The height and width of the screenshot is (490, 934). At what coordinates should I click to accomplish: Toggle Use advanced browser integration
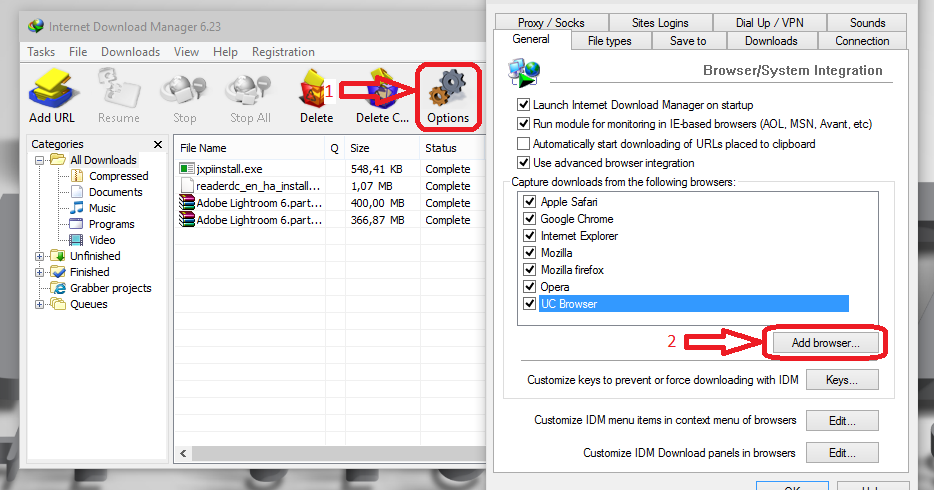pyautogui.click(x=523, y=163)
